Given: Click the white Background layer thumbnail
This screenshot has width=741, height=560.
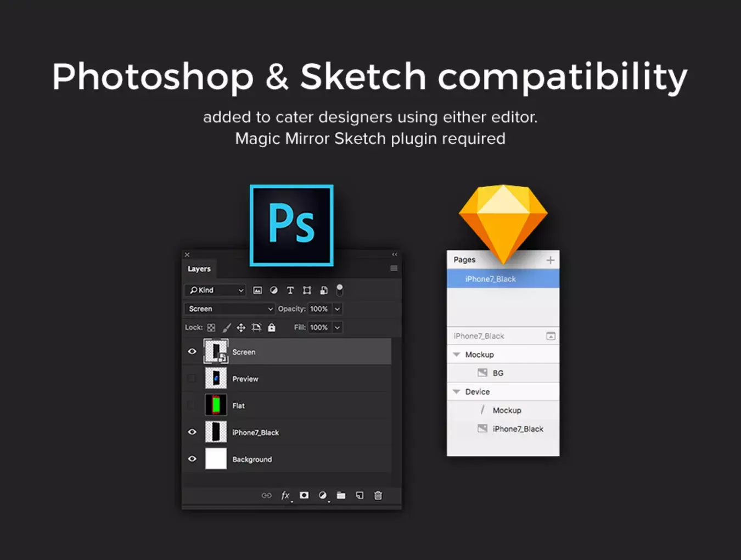Looking at the screenshot, I should (216, 459).
